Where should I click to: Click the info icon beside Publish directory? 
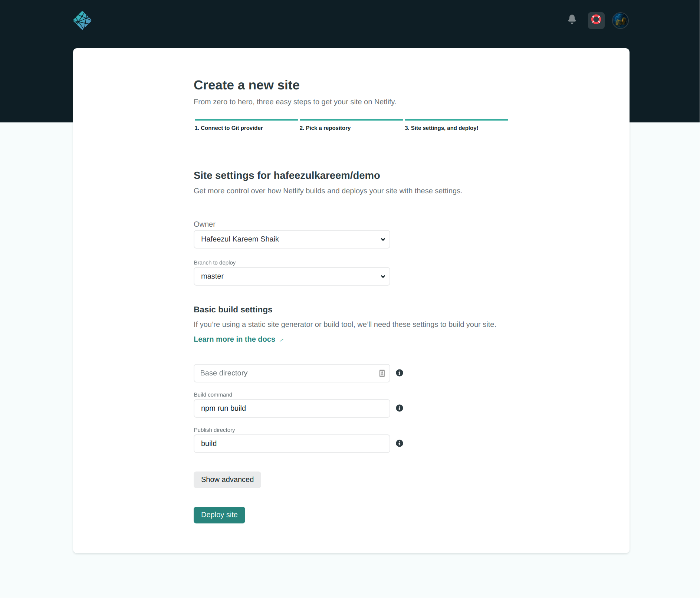pyautogui.click(x=400, y=443)
